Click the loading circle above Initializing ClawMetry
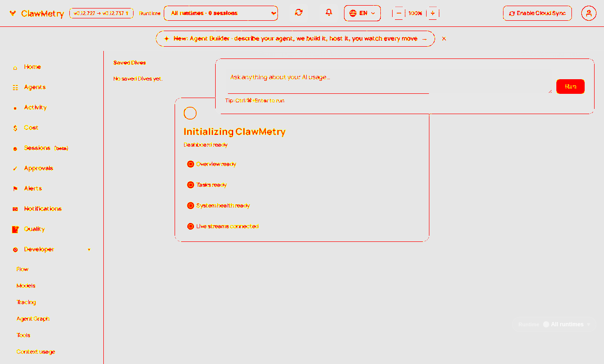Screen dimensions: 604x364 [x=190, y=113]
